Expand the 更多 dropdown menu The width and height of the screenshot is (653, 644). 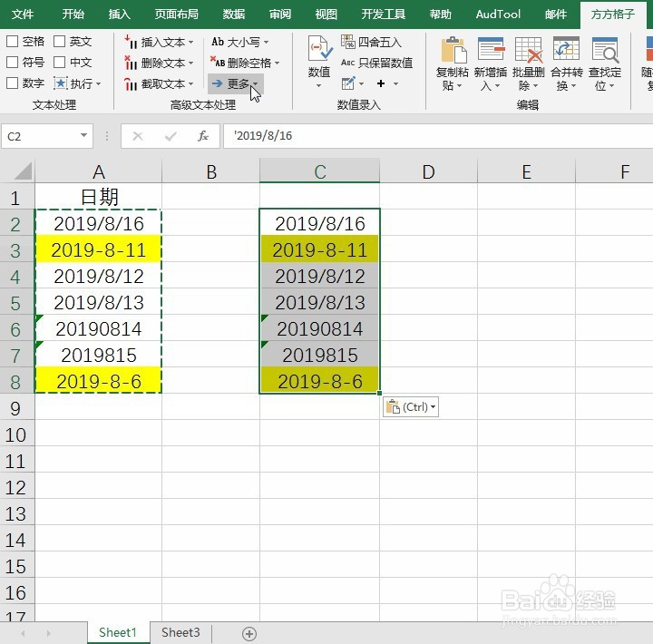(x=236, y=83)
